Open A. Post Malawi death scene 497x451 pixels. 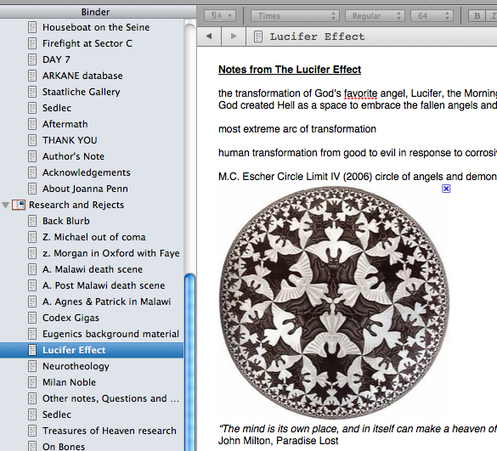[104, 285]
